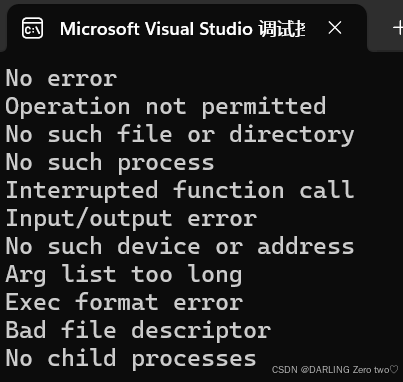Click the 'No such process' output line

click(x=110, y=163)
